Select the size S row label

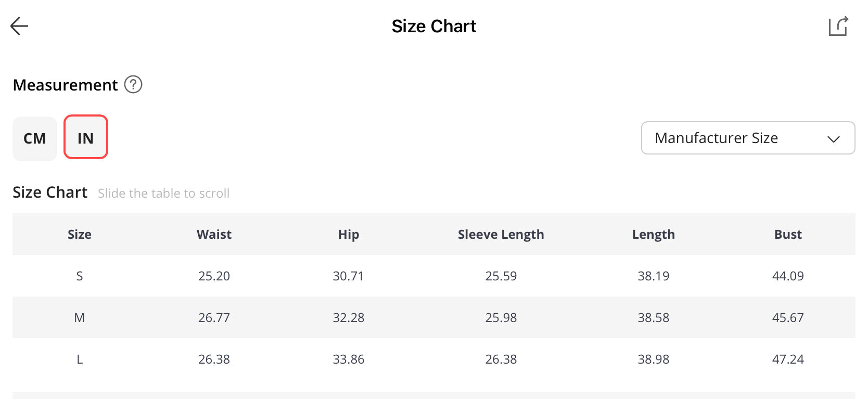80,276
